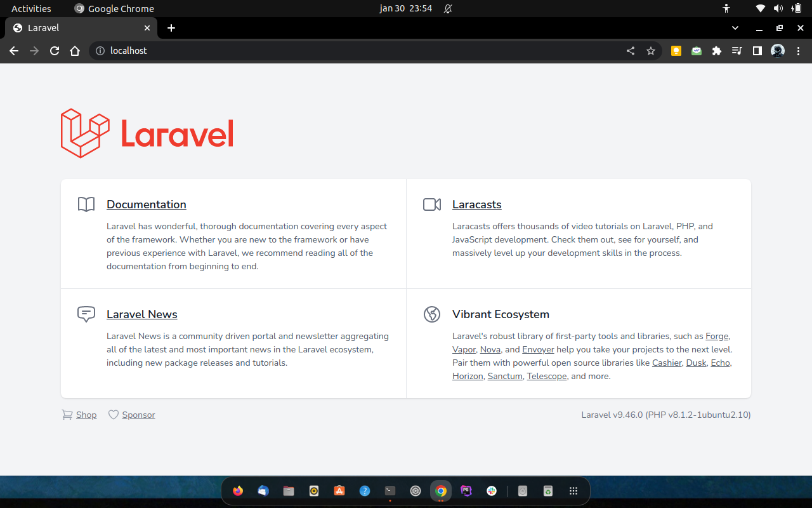Screen dimensions: 812x508
Task: Launch Firefox from the dock
Action: coord(238,491)
